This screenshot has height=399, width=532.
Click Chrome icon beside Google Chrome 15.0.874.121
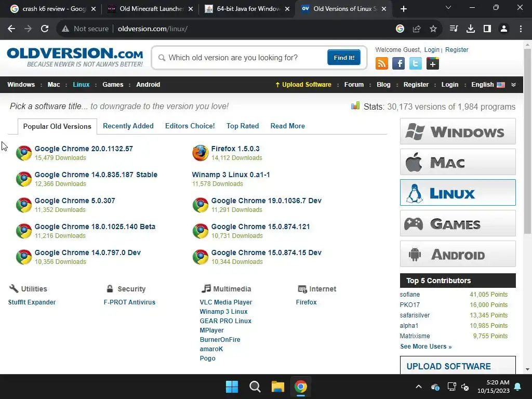(201, 231)
